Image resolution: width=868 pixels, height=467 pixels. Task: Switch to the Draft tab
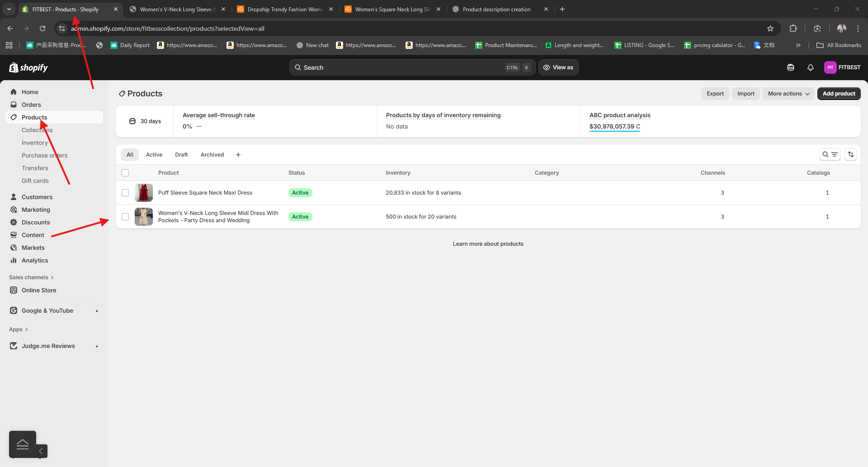point(181,155)
